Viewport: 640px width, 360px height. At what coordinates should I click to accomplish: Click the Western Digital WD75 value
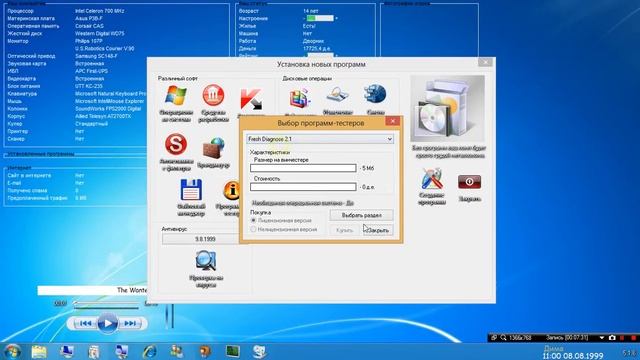(x=100, y=33)
